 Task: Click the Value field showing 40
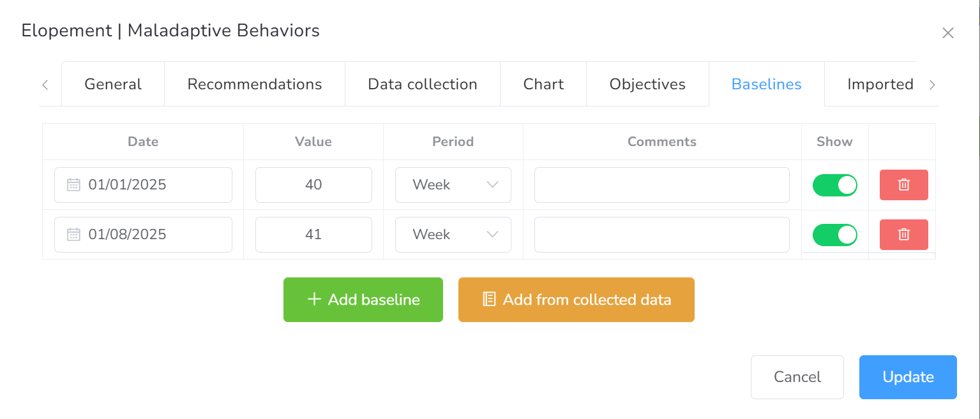(x=313, y=185)
